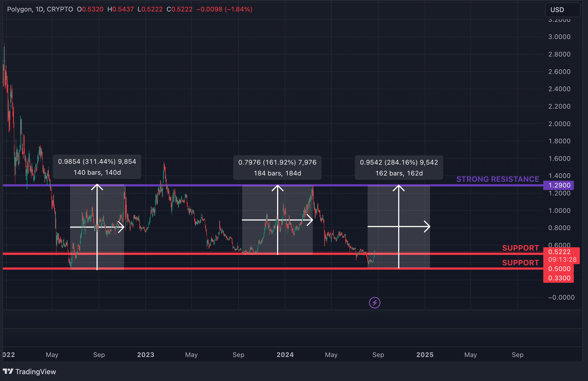588x381 pixels.
Task: Select the 311.44% price range measurement label
Action: pyautogui.click(x=97, y=167)
